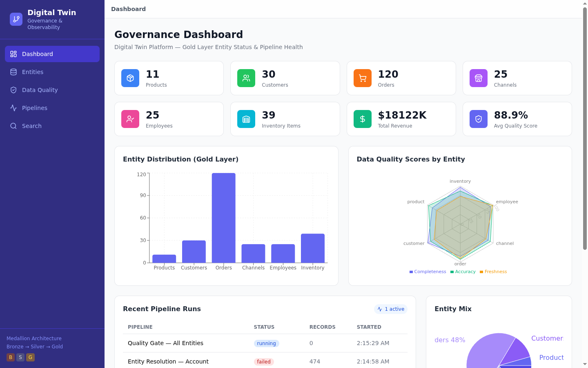The image size is (588, 368).
Task: Click the green Total Revenue dollar icon
Action: click(362, 119)
